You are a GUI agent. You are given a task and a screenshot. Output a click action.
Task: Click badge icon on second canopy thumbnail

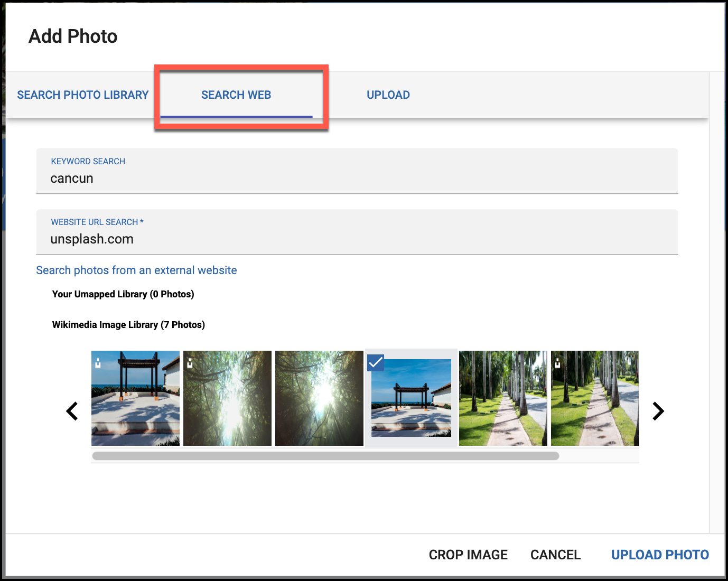click(x=190, y=363)
